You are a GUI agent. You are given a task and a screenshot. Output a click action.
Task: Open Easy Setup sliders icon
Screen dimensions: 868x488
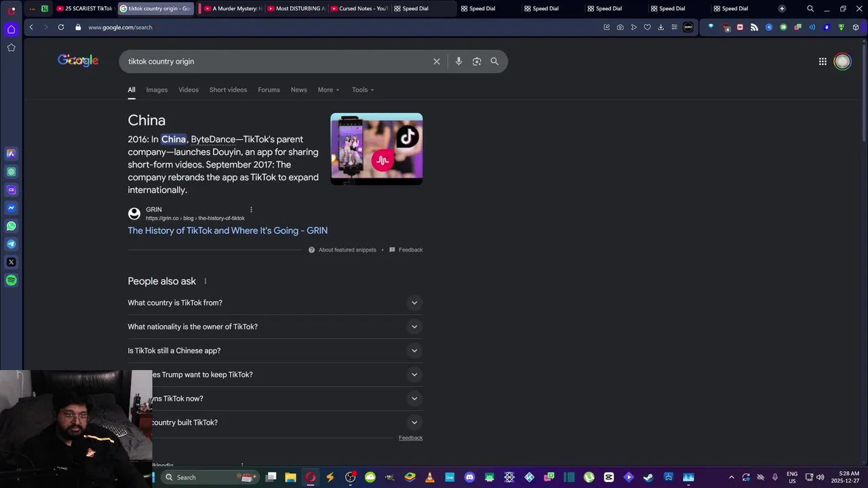pyautogui.click(x=674, y=27)
